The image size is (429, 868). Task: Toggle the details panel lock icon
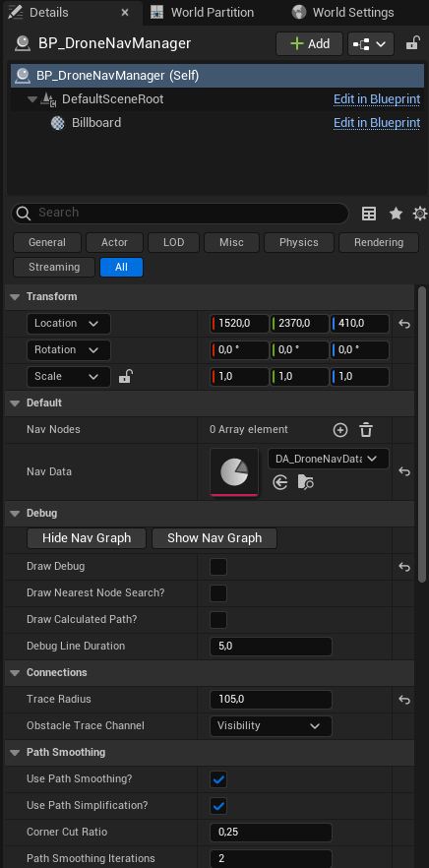tap(412, 43)
